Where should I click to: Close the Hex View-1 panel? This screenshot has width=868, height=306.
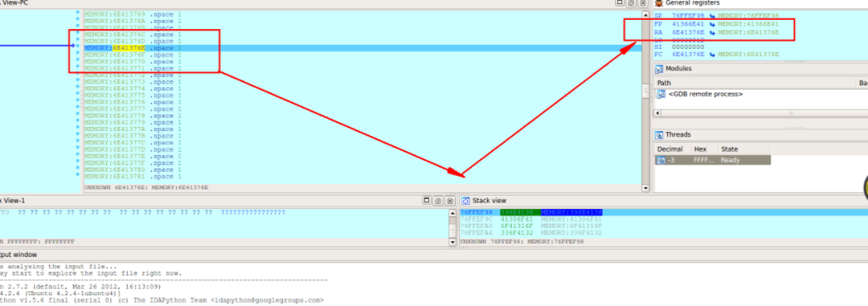(450, 201)
